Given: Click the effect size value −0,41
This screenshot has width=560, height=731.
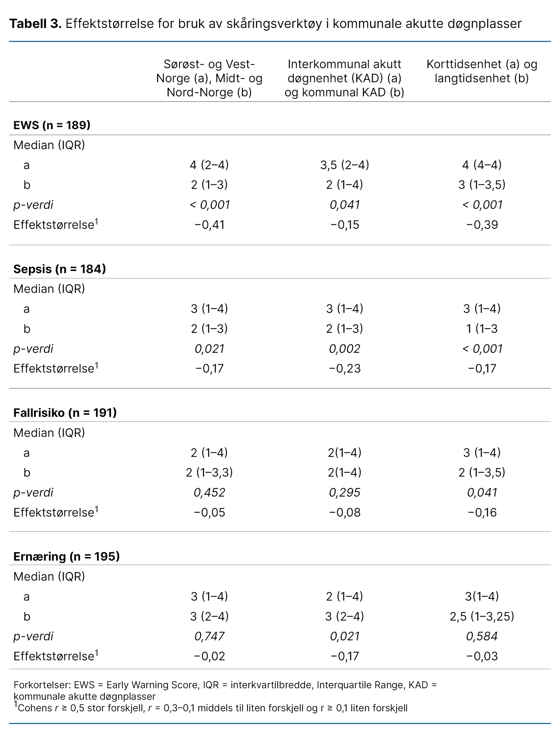Looking at the screenshot, I should tap(209, 225).
